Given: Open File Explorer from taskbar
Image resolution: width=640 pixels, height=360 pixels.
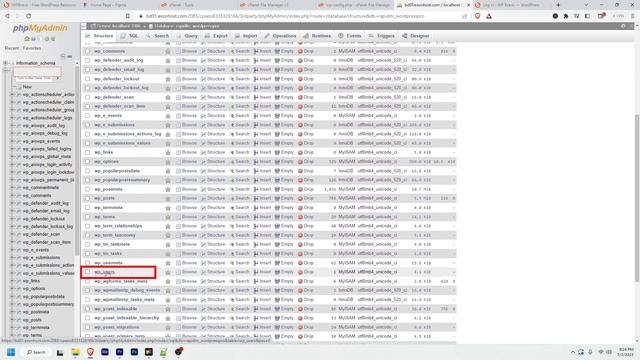Looking at the screenshot, I should pyautogui.click(x=76, y=352).
